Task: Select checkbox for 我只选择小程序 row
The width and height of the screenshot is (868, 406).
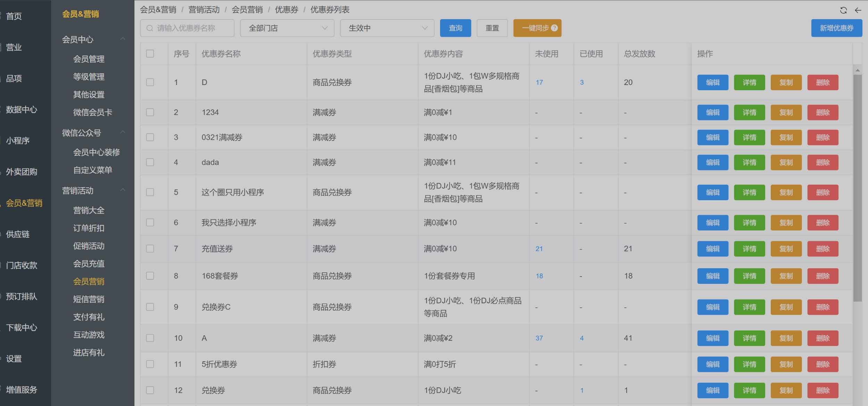Action: click(x=150, y=222)
